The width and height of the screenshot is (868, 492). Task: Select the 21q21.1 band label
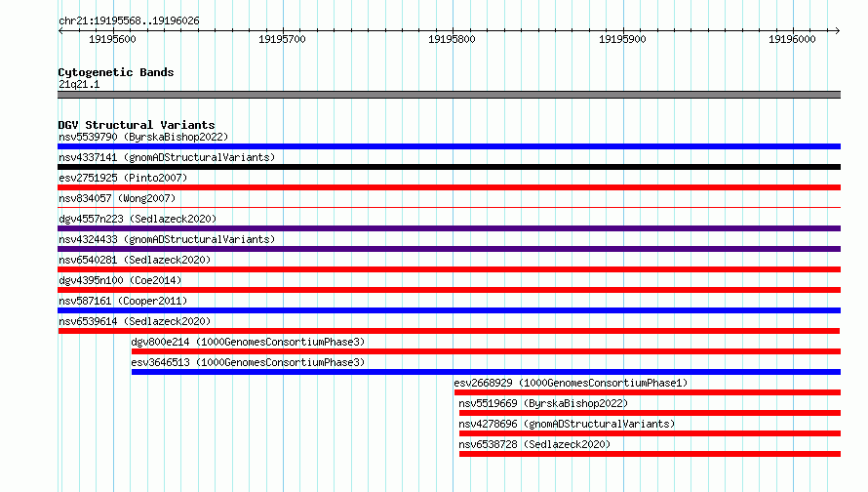click(79, 84)
